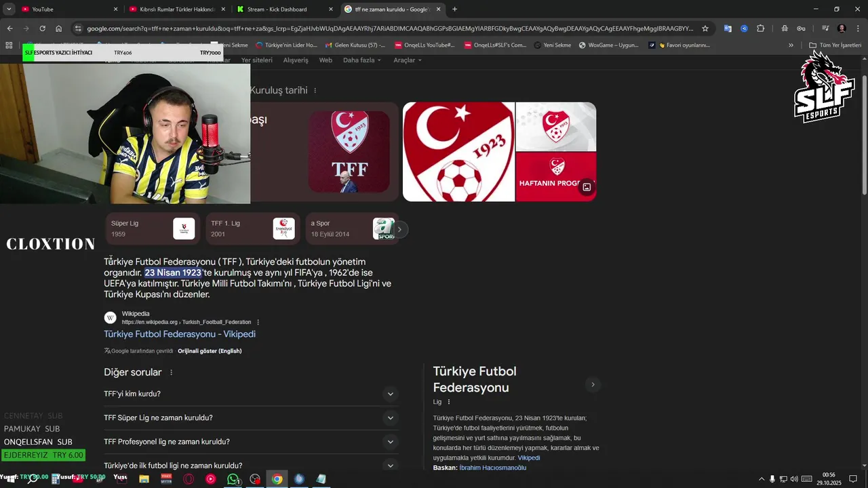Viewport: 868px width, 488px height.
Task: Select the Web search filter
Action: pyautogui.click(x=325, y=60)
